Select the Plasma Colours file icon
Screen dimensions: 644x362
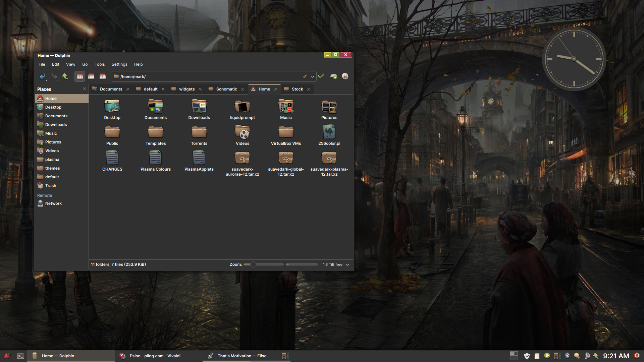coord(156,158)
